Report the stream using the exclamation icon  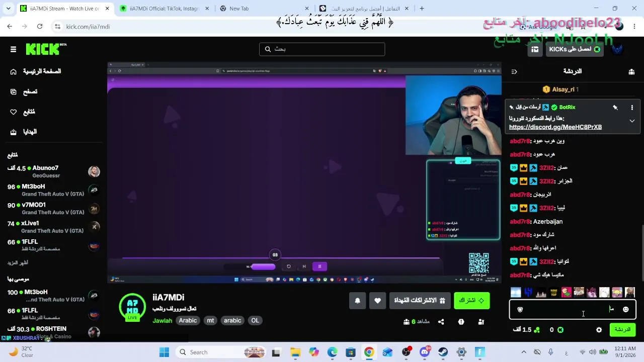click(461, 322)
